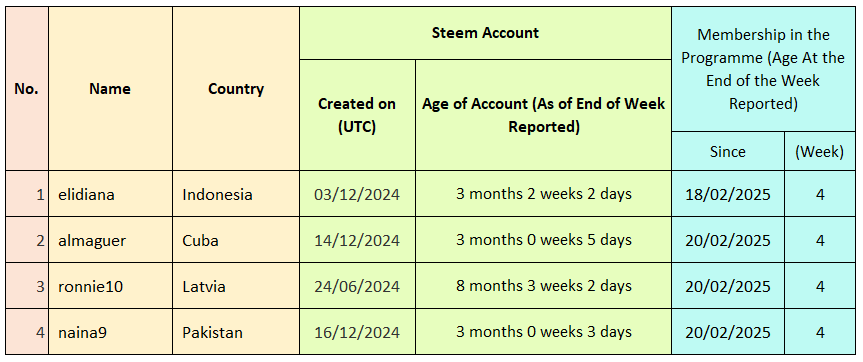Click the (Week) column header
The height and width of the screenshot is (362, 863).
820,151
